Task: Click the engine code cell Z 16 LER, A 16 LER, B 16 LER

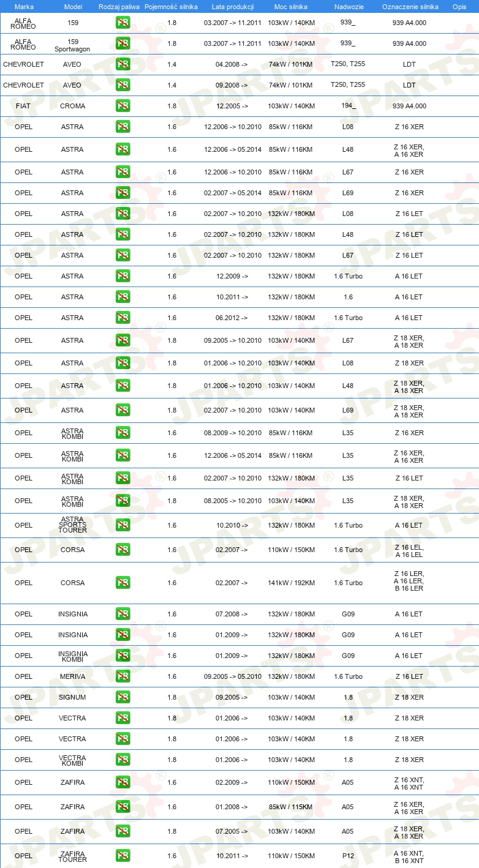Action: click(x=409, y=581)
